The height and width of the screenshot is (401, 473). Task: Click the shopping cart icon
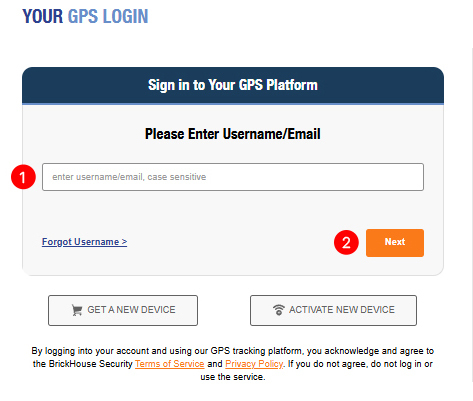pyautogui.click(x=77, y=310)
